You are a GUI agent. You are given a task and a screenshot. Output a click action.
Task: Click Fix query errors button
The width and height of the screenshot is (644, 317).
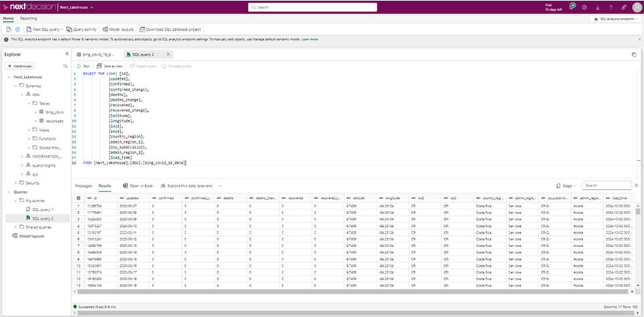click(177, 65)
